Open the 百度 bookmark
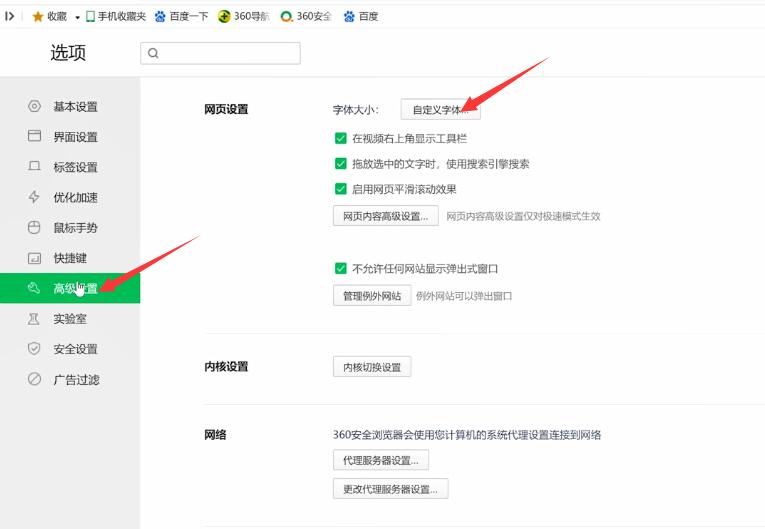This screenshot has height=529, width=765. tap(361, 17)
